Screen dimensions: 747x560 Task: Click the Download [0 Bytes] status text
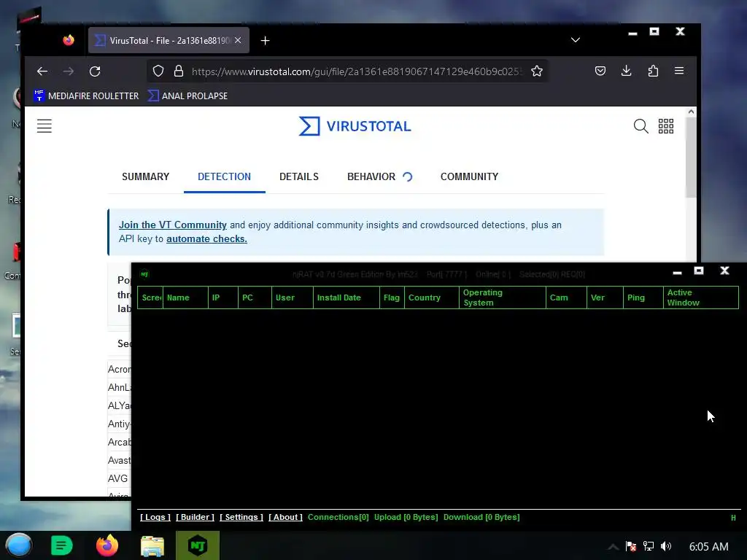click(481, 517)
